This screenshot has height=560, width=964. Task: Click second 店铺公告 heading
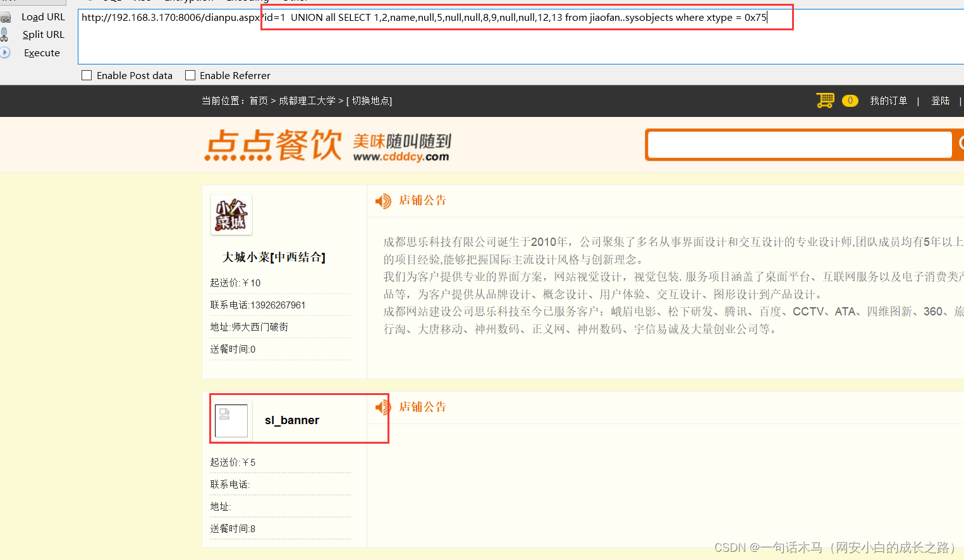pyautogui.click(x=423, y=407)
